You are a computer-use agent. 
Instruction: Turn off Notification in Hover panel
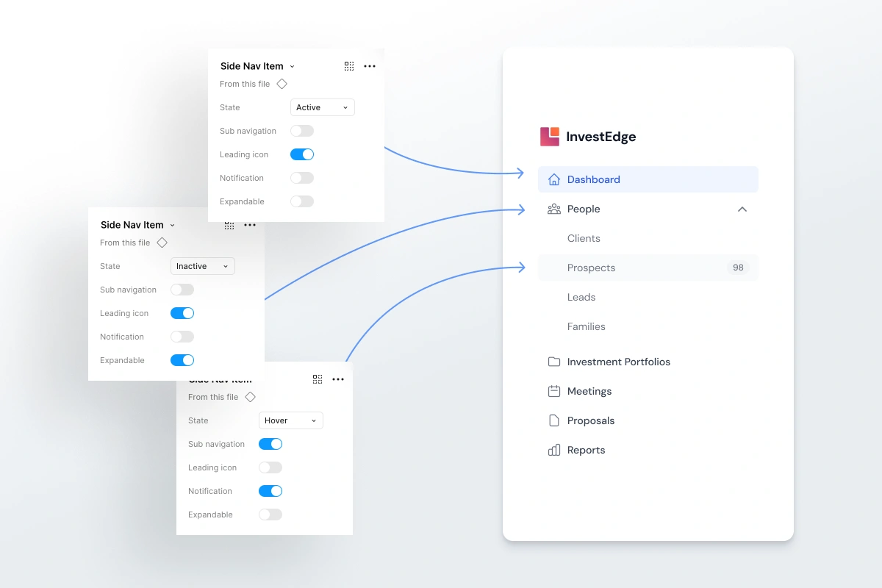coord(270,491)
